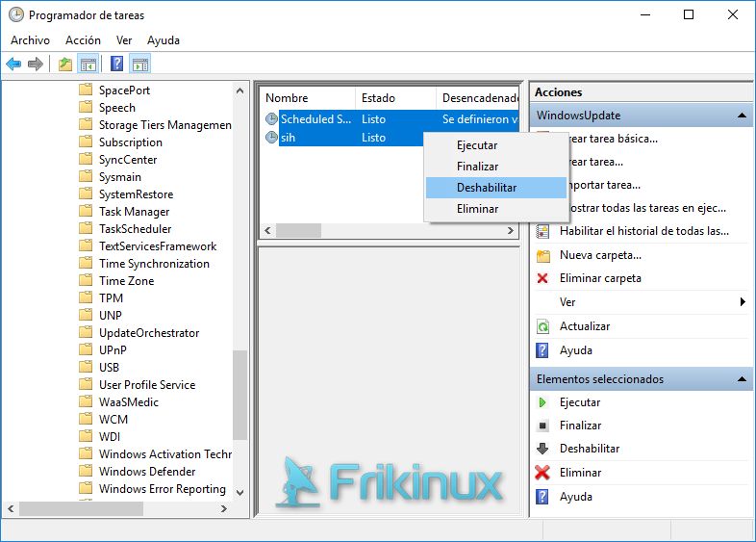This screenshot has height=542, width=756.
Task: Click the Ayuda icon under WindowsUpdate section
Action: (542, 349)
